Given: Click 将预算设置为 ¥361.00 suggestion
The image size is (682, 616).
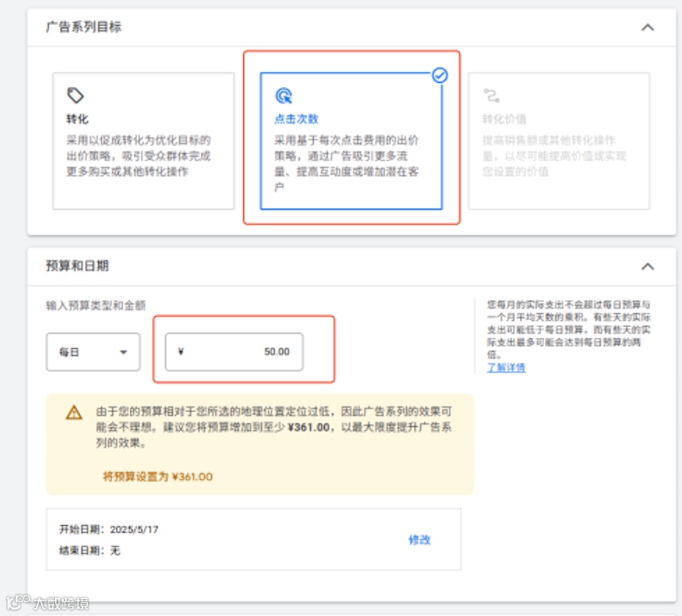Looking at the screenshot, I should click(158, 477).
